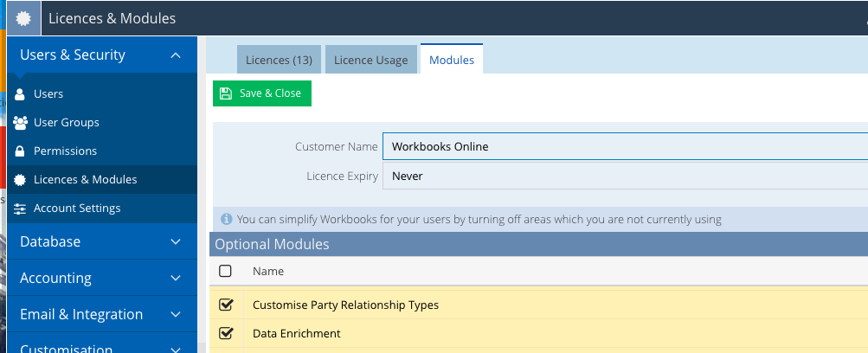Uncheck the Data Enrichment module checkbox
Viewport: 868px width, 353px height.
tap(226, 334)
